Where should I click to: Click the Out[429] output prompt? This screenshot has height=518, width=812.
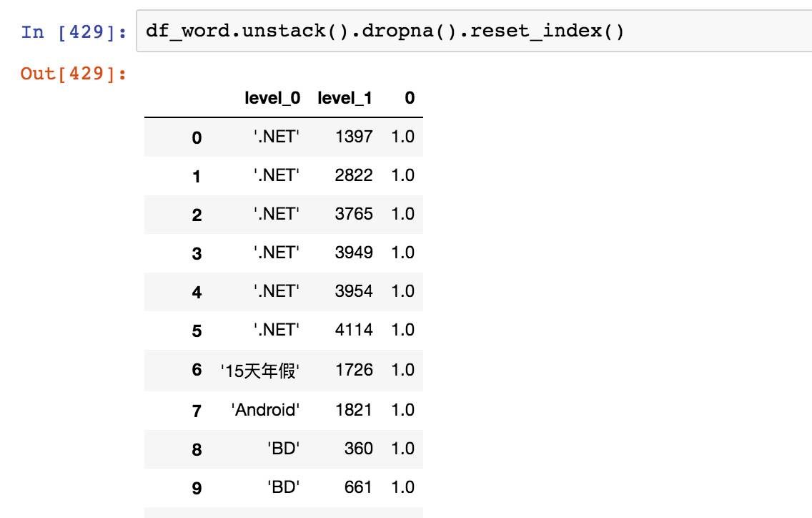[x=74, y=74]
